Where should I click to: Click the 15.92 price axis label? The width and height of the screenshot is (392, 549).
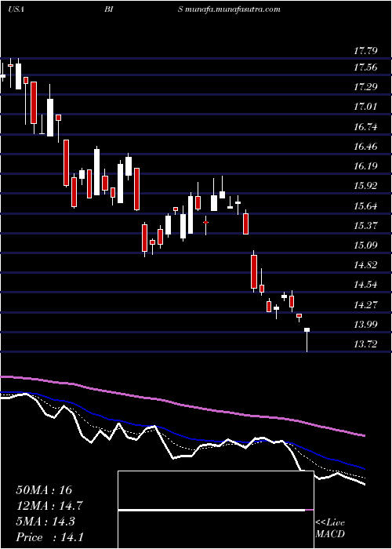365,186
